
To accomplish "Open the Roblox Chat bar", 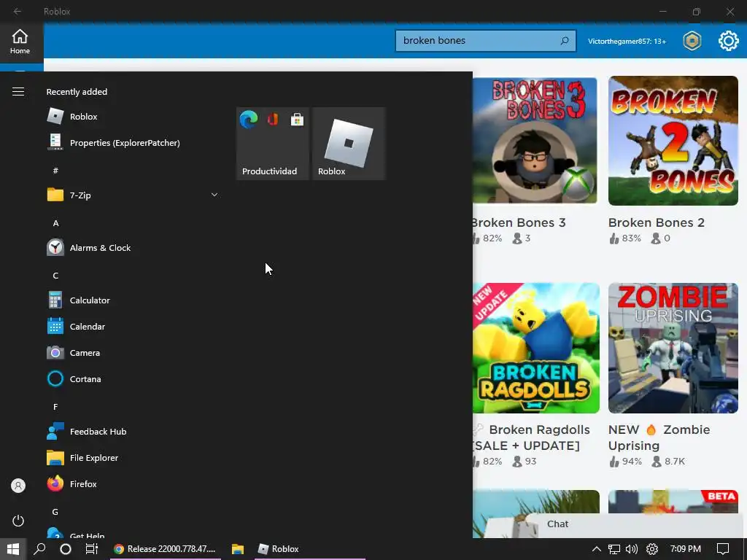I will point(635,524).
